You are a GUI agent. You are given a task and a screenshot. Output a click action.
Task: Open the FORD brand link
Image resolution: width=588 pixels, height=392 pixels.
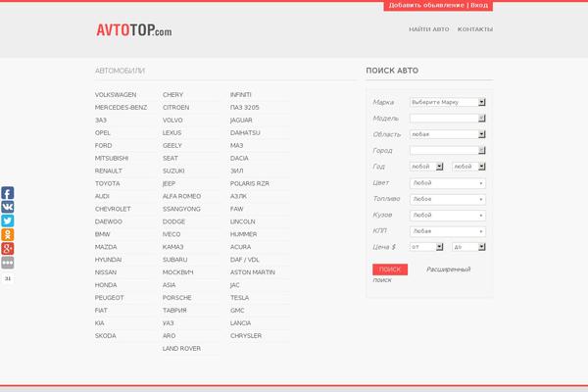click(103, 146)
